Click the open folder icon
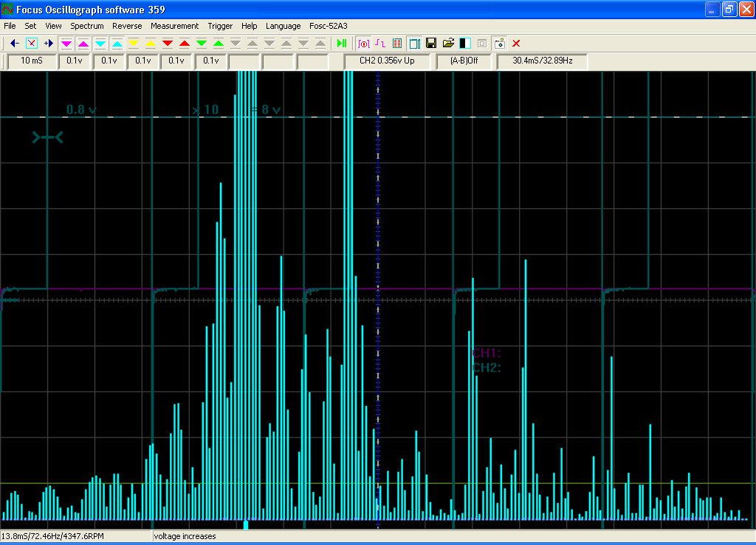This screenshot has width=756, height=545. 448,44
